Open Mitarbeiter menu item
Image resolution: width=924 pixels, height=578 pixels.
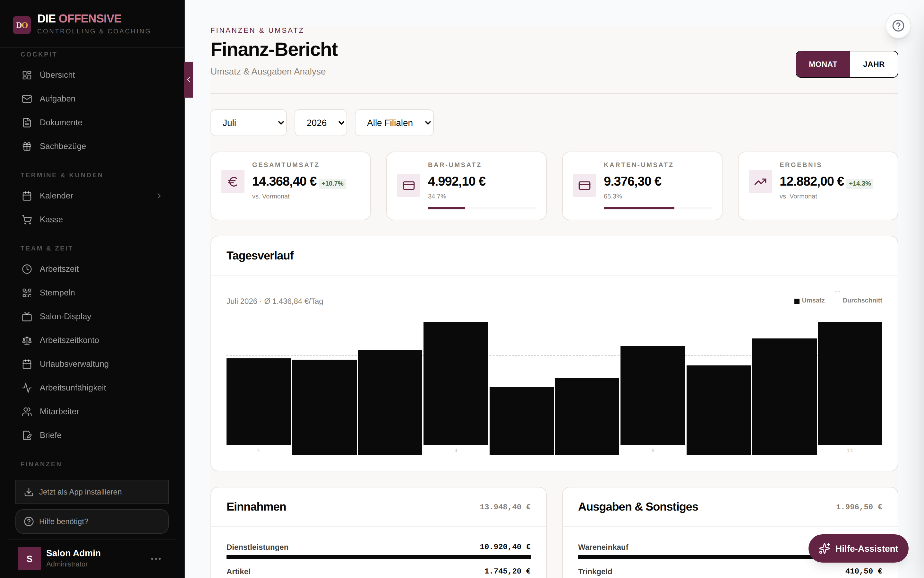92,411
